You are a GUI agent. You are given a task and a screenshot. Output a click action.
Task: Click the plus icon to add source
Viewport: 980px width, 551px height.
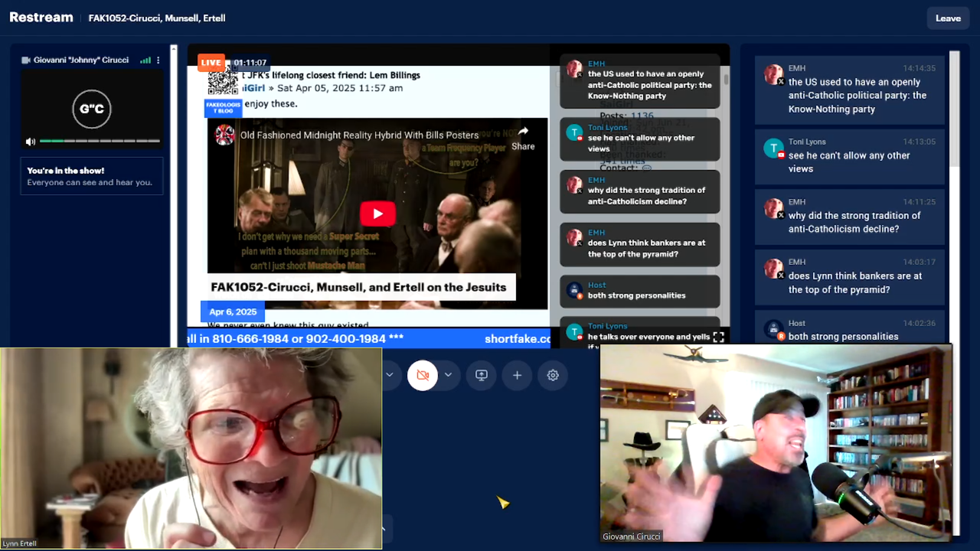tap(517, 375)
